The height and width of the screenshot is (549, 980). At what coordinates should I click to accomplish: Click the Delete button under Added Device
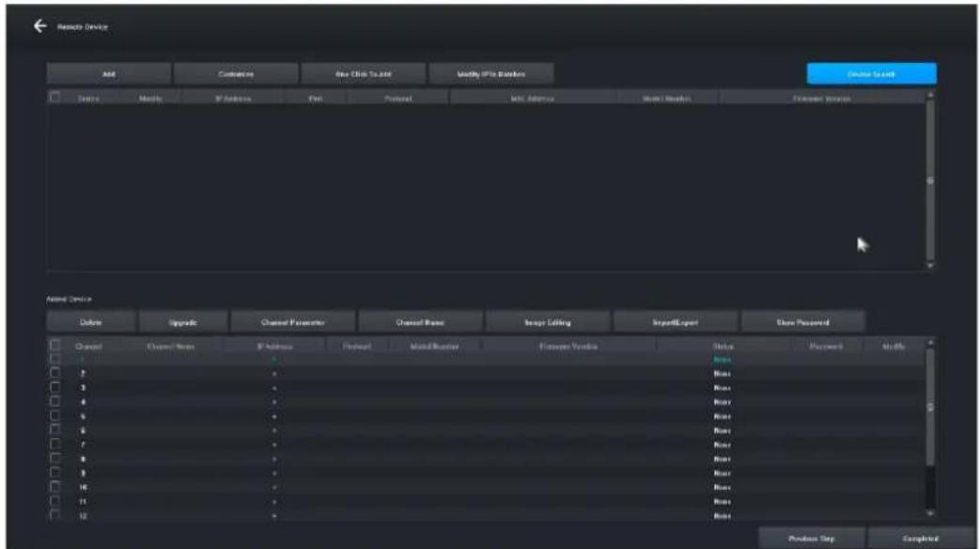[x=90, y=322]
